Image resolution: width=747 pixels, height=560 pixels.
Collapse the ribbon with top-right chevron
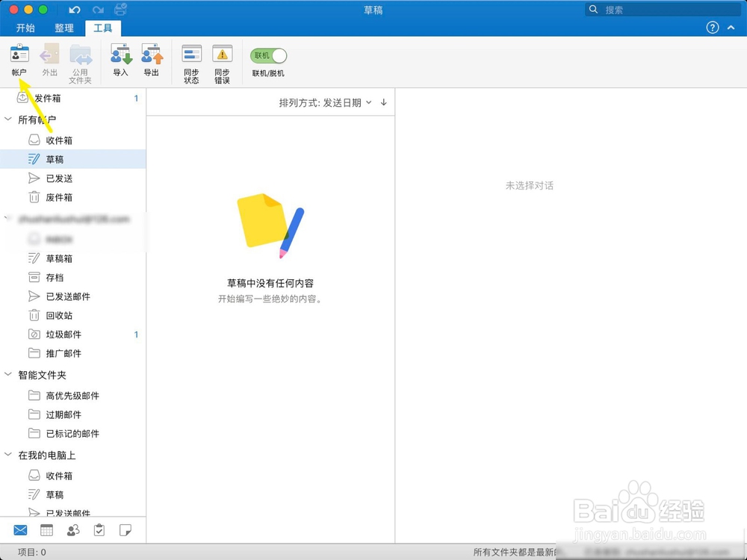coord(731,28)
